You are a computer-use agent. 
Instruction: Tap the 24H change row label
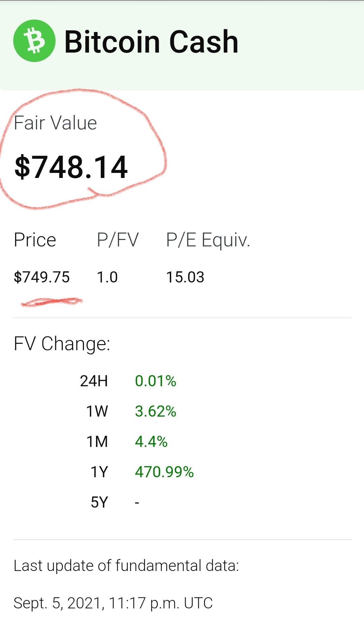94,381
